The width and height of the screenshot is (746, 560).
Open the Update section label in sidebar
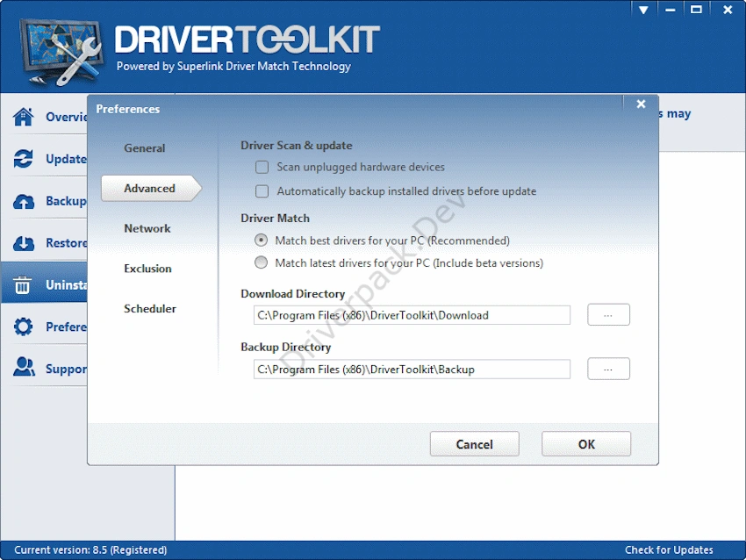pos(66,159)
